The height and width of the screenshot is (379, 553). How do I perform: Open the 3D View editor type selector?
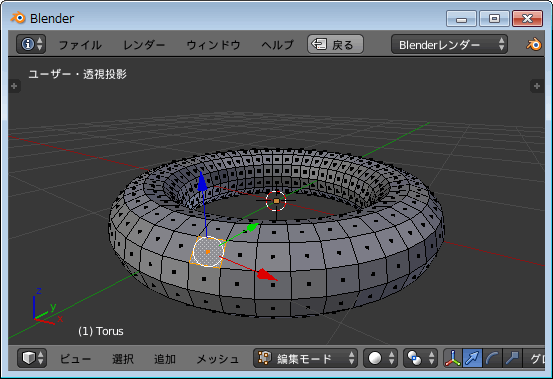(32, 358)
